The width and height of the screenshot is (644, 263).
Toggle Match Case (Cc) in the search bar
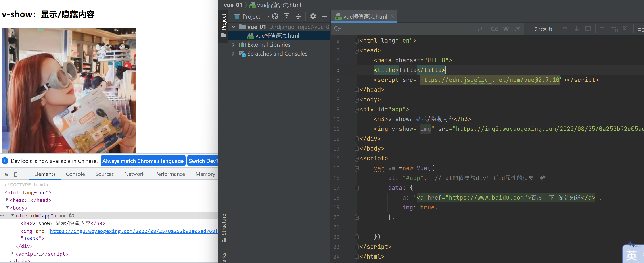[494, 29]
